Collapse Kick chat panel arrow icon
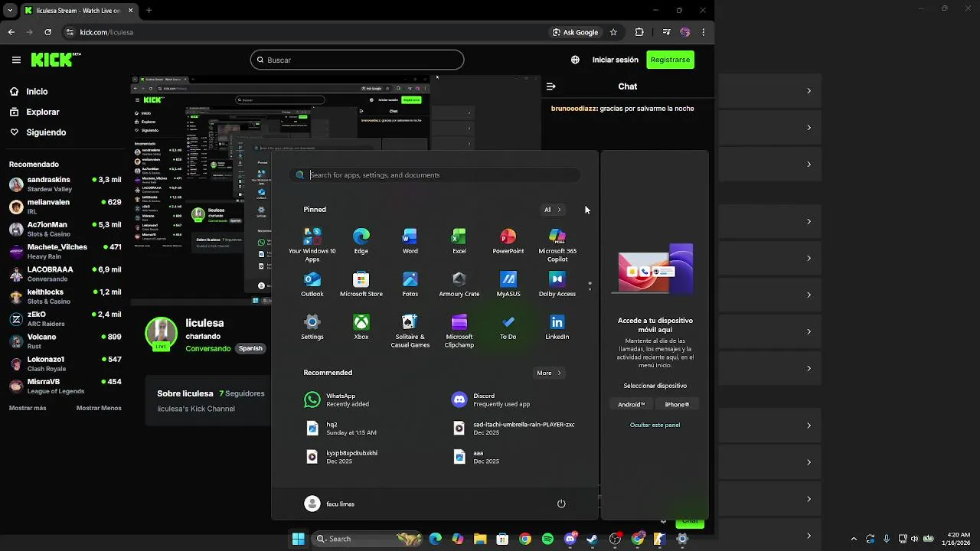This screenshot has width=980, height=551. click(550, 86)
